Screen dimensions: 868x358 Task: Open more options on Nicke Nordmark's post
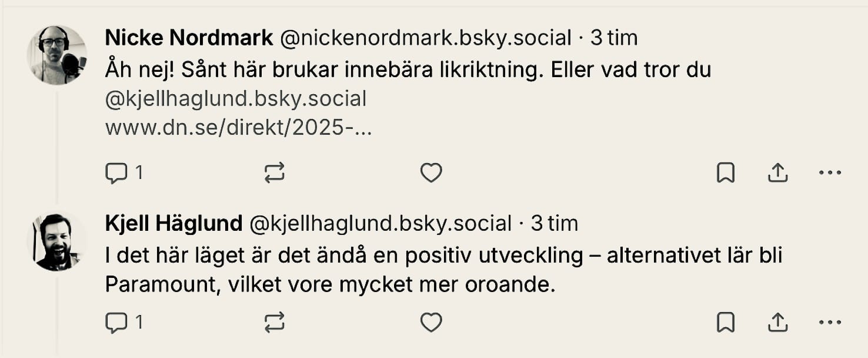830,173
